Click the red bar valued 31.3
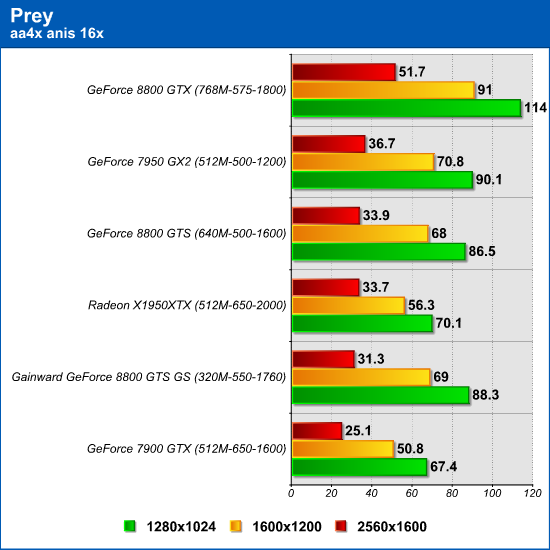Screen dimensions: 550x550 point(323,359)
